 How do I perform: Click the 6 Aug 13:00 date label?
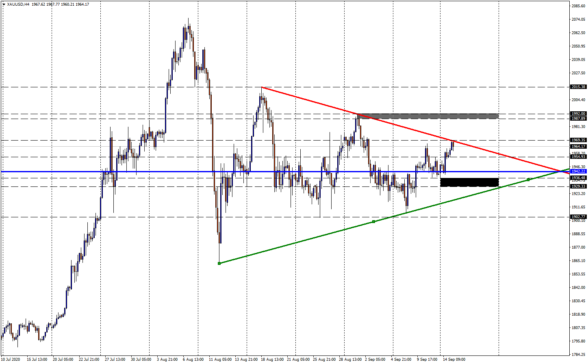click(x=193, y=360)
